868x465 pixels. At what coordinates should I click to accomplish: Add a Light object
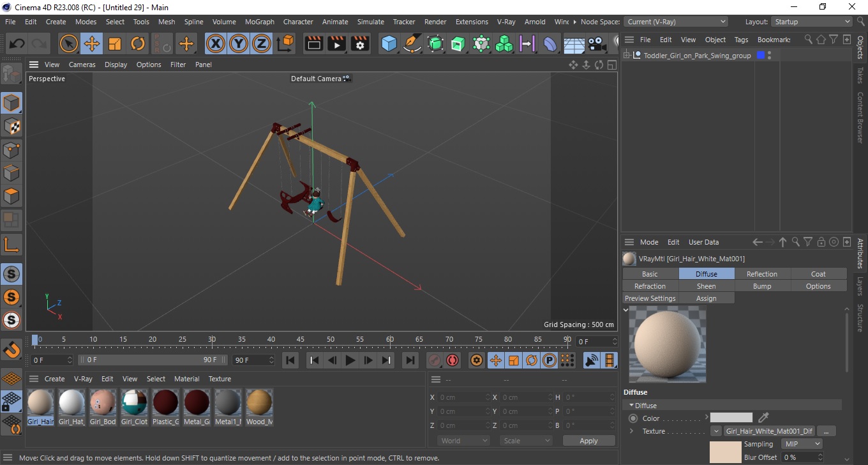615,43
